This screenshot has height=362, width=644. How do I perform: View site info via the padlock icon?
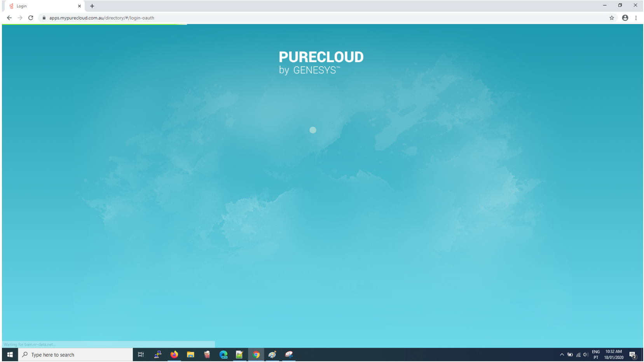click(x=44, y=18)
